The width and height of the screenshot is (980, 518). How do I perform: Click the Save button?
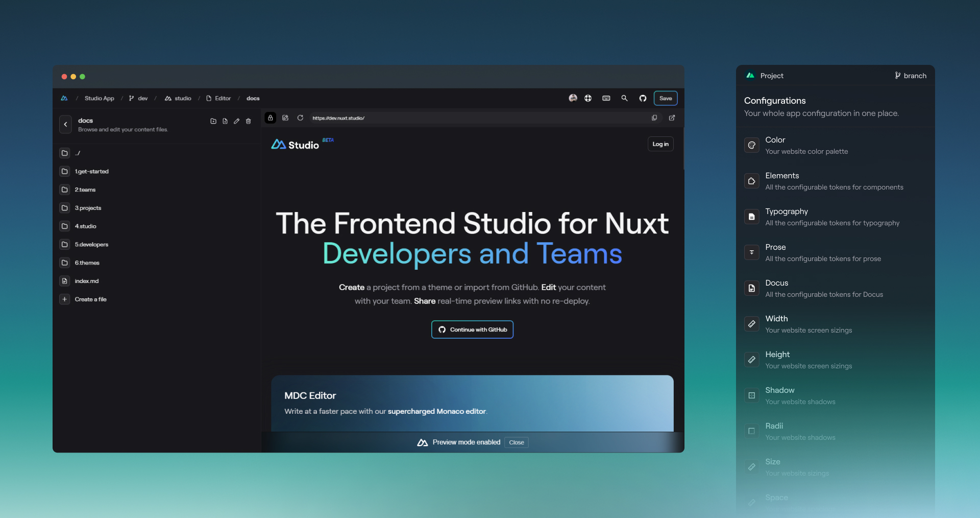click(x=666, y=98)
